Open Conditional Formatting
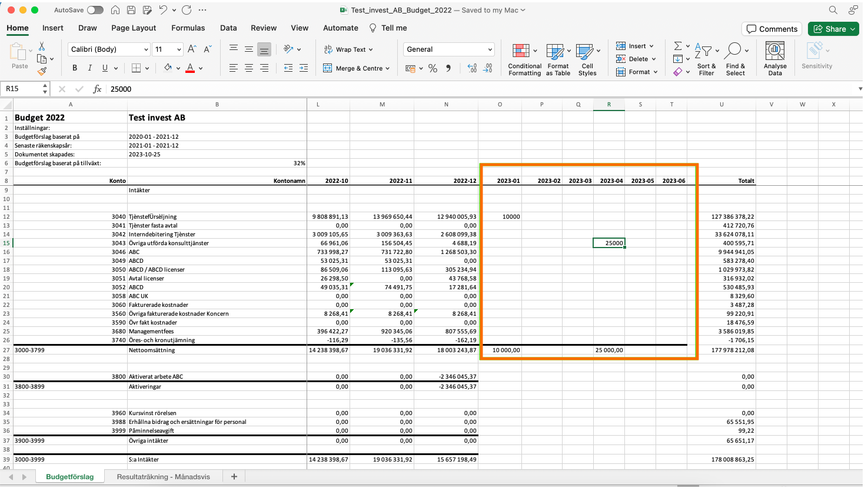The width and height of the screenshot is (868, 498). 524,59
